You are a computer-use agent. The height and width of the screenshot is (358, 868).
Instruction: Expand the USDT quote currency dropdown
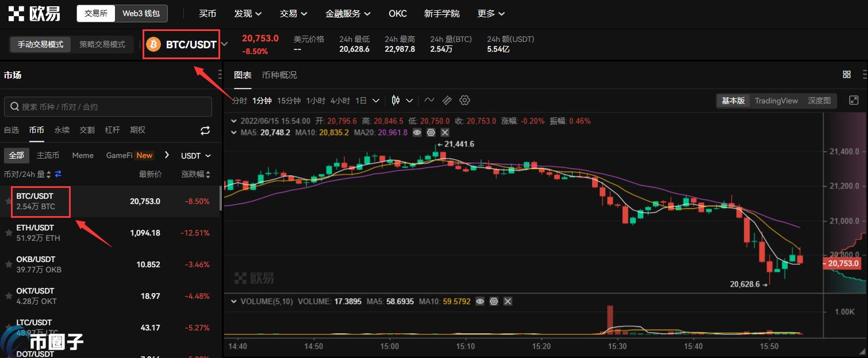click(x=195, y=156)
